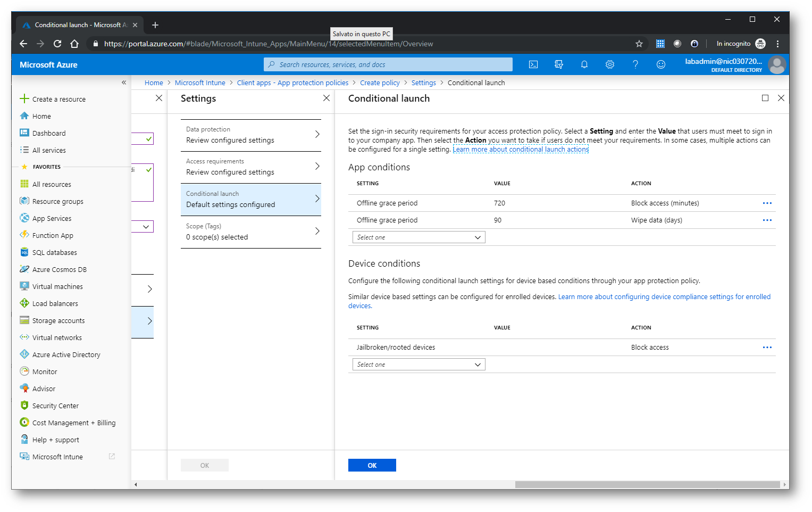Open Microsoft Intune external link icon

pos(112,457)
